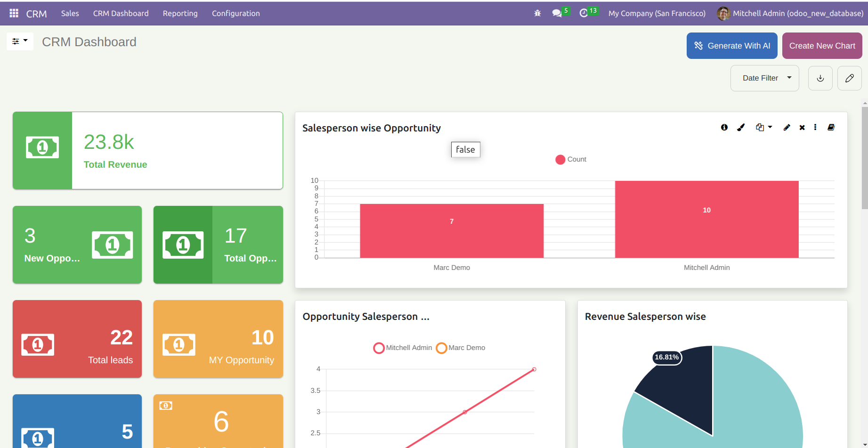This screenshot has height=448, width=868.
Task: Click the debug bug icon in navbar
Action: pos(537,13)
